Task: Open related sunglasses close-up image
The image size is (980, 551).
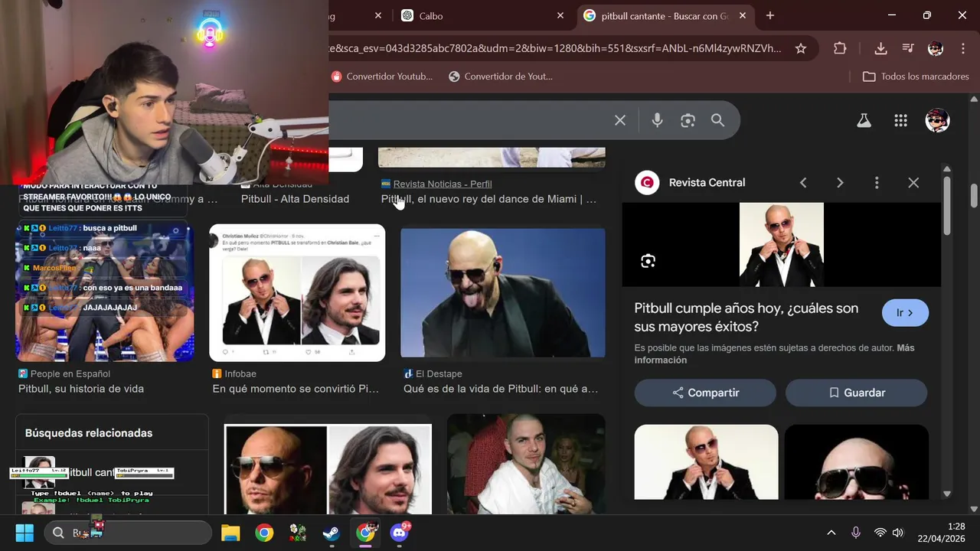Action: click(857, 462)
